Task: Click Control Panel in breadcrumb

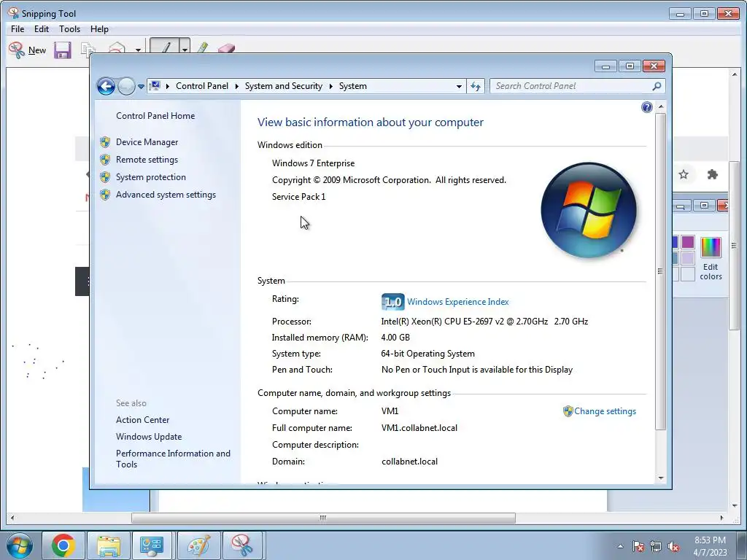Action: (x=202, y=86)
